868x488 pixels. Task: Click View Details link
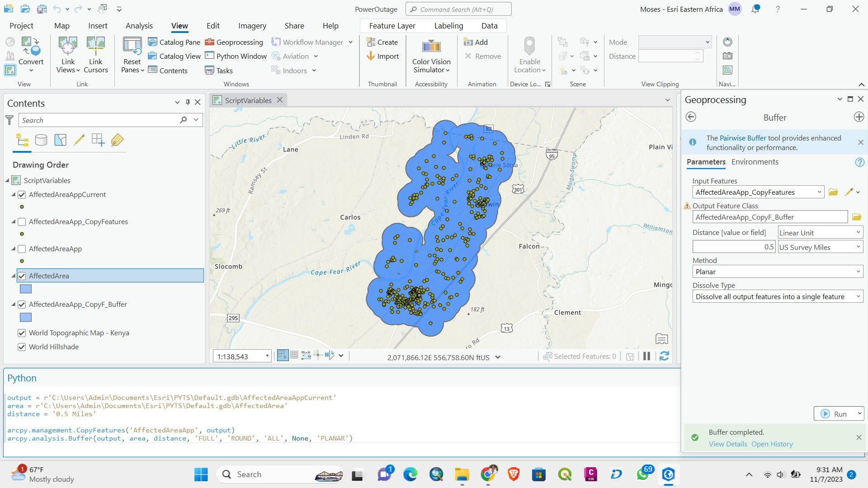point(728,444)
